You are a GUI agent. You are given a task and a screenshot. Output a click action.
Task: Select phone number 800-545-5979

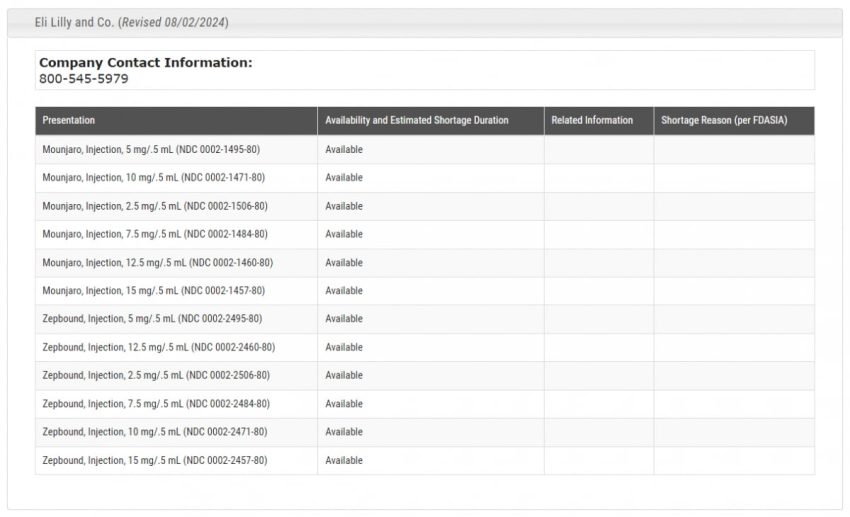(x=83, y=79)
